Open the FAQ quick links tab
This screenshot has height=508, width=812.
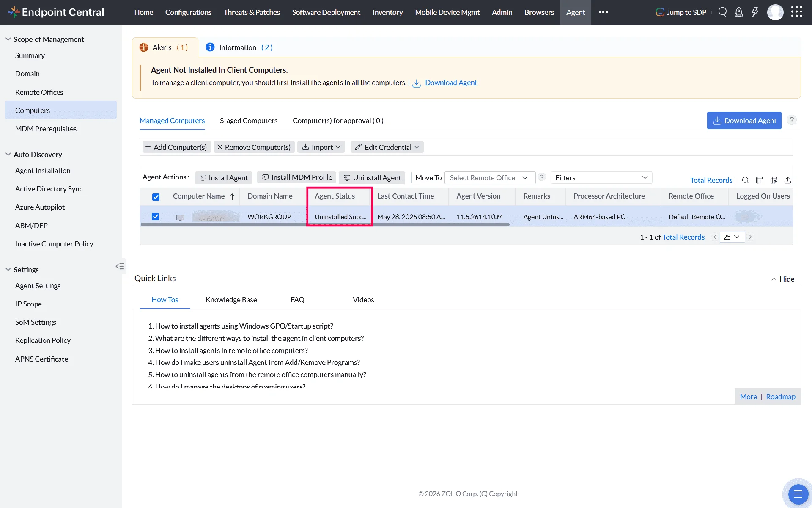coord(298,300)
